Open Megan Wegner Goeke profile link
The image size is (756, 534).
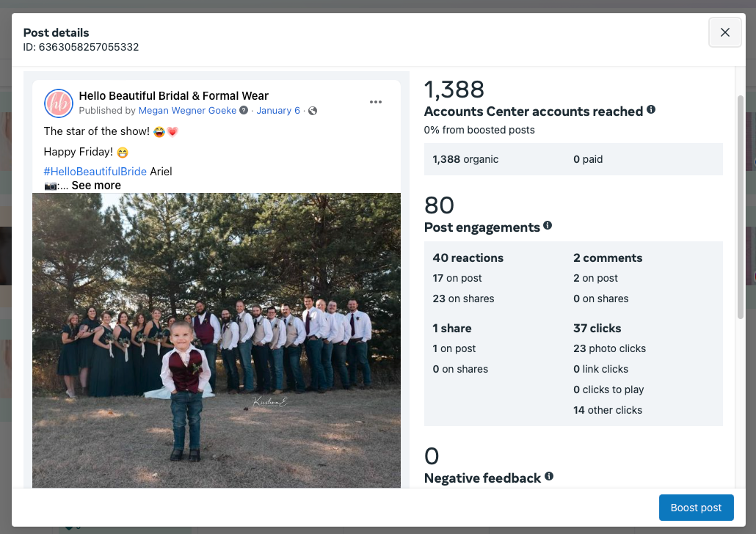coord(187,110)
